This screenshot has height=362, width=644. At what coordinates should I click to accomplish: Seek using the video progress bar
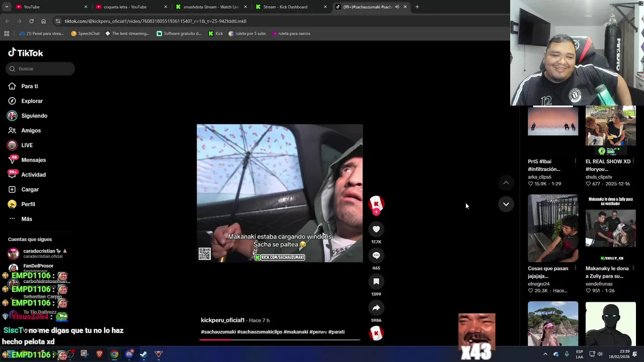click(x=280, y=339)
